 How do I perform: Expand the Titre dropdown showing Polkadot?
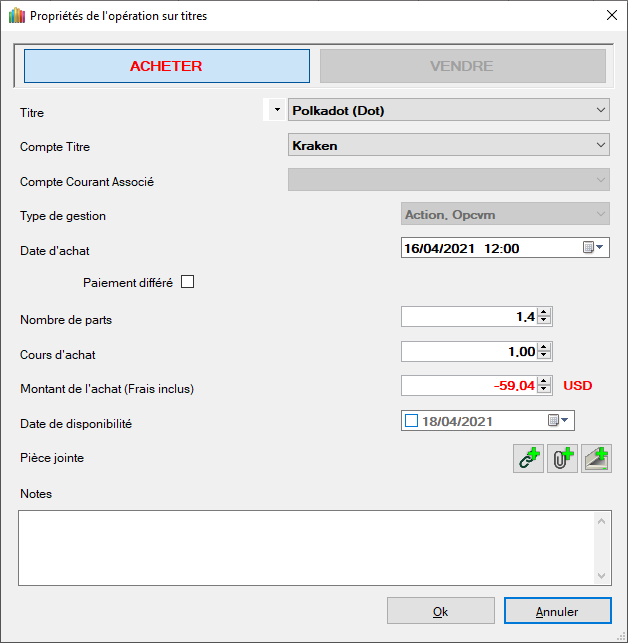pyautogui.click(x=600, y=110)
